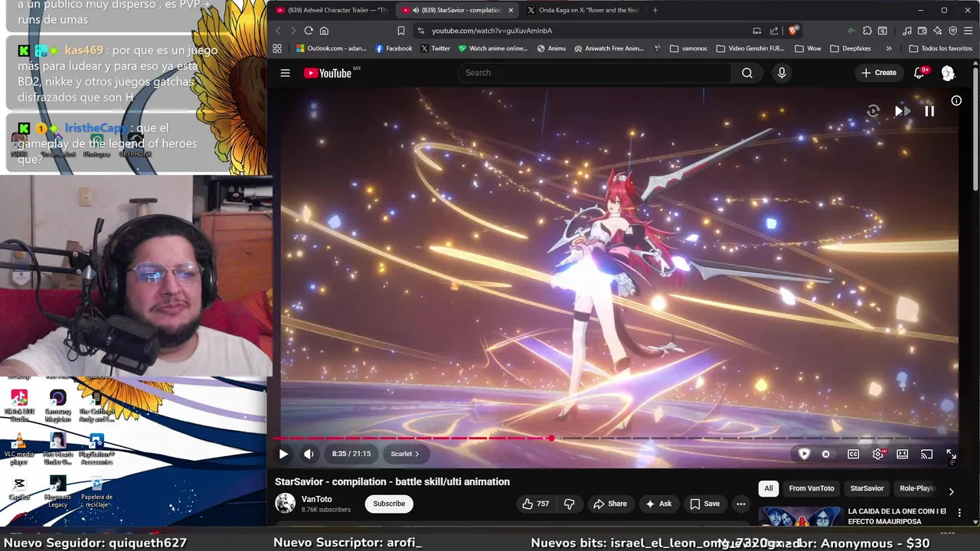Show video info card icon
This screenshot has height=551, width=980.
coord(956,100)
